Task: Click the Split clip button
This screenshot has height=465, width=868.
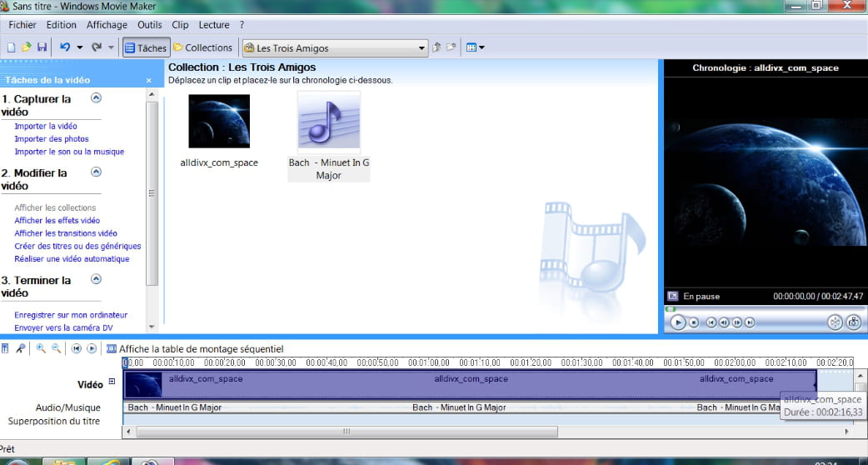Action: 835,322
